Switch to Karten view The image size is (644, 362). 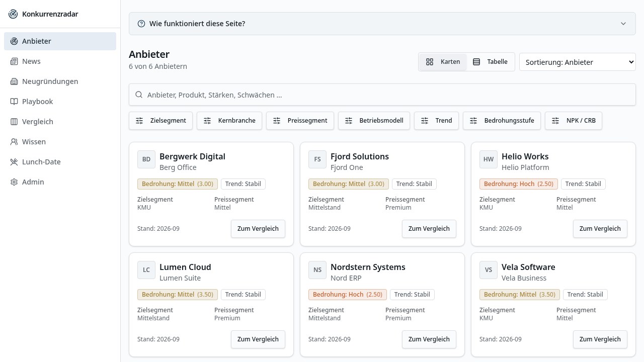pyautogui.click(x=443, y=62)
